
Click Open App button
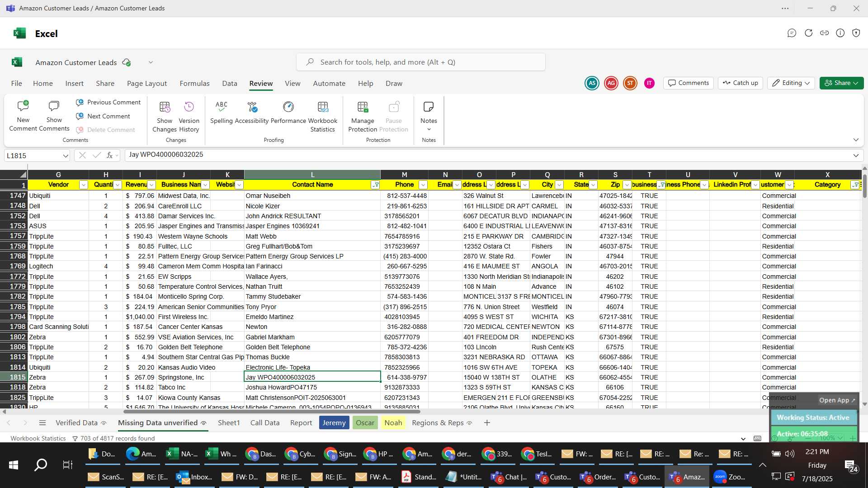[837, 400]
